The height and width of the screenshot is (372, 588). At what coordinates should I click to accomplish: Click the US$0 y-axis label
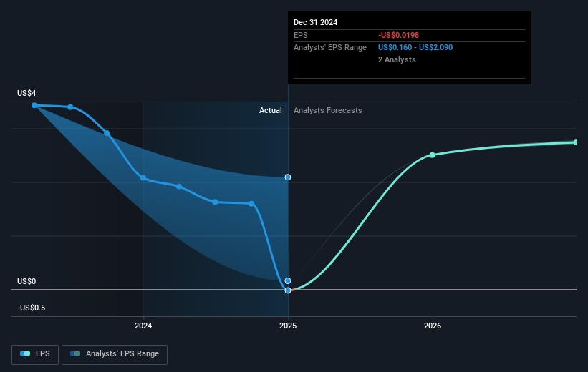26,281
